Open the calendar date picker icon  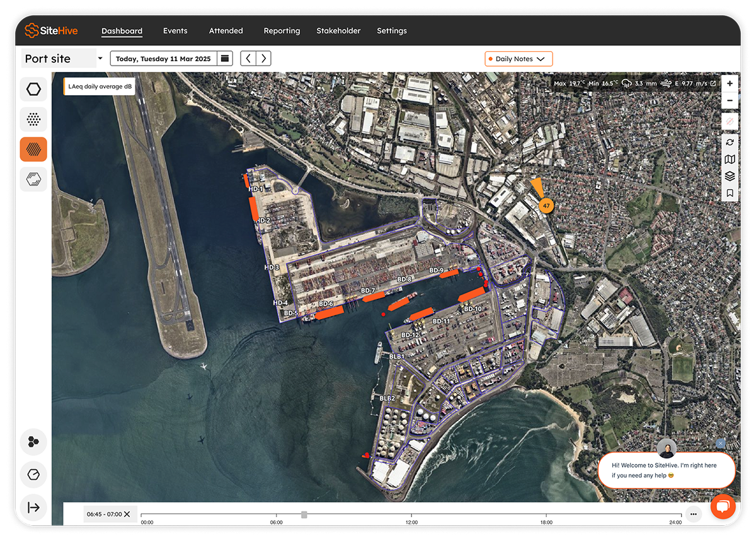pyautogui.click(x=225, y=59)
